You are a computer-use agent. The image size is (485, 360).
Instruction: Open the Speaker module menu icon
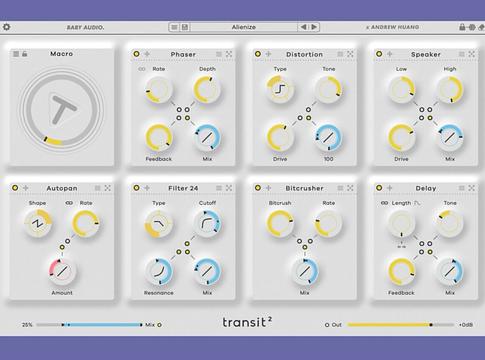click(461, 54)
